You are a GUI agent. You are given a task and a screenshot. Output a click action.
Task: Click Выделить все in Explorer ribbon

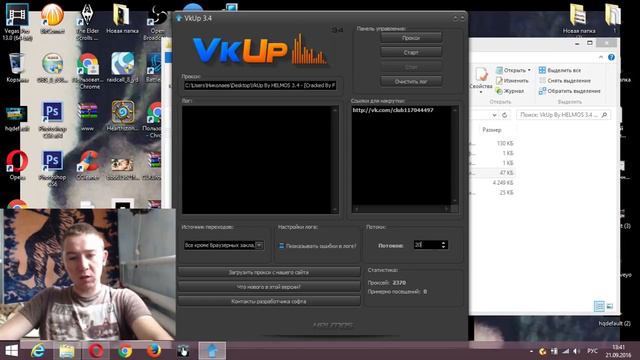[560, 70]
